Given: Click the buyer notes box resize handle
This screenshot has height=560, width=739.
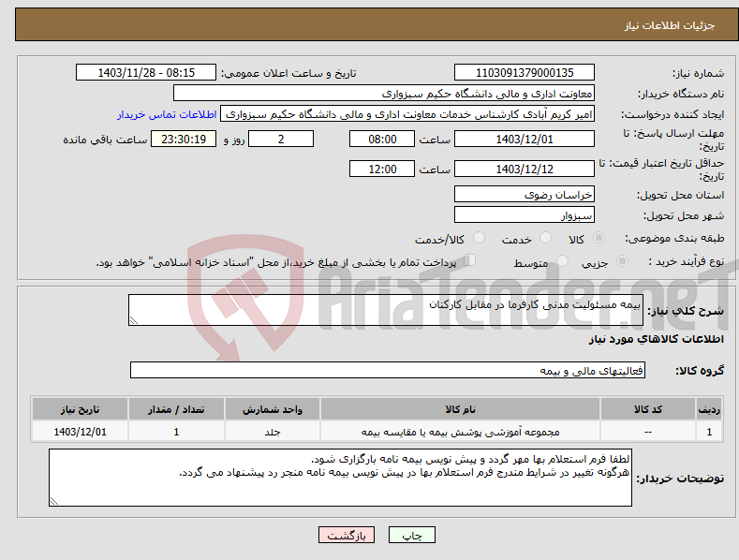Looking at the screenshot, I should tap(54, 501).
